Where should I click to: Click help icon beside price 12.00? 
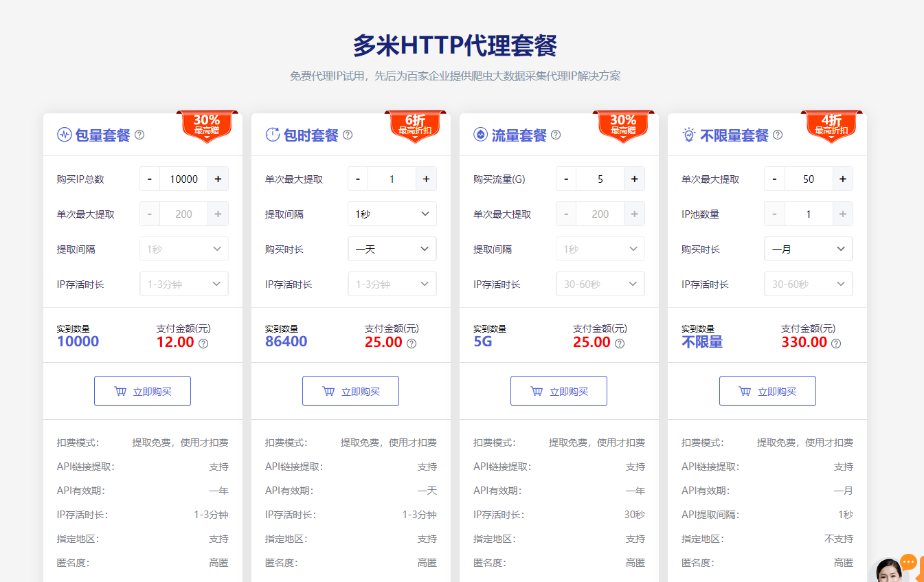[203, 344]
